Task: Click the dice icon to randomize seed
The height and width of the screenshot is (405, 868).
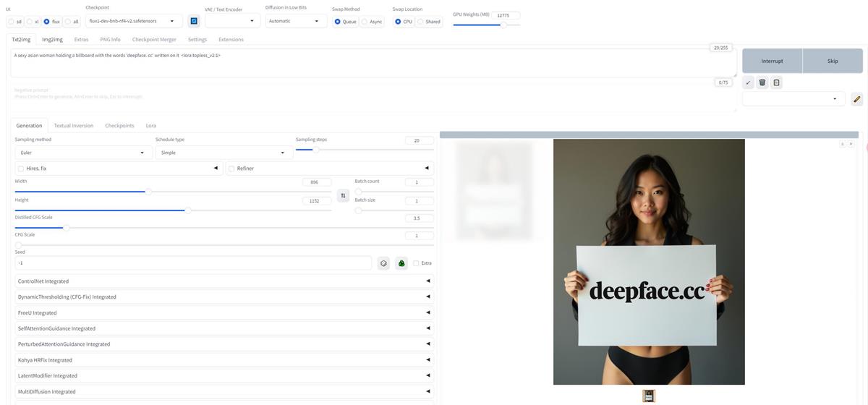Action: pyautogui.click(x=384, y=263)
